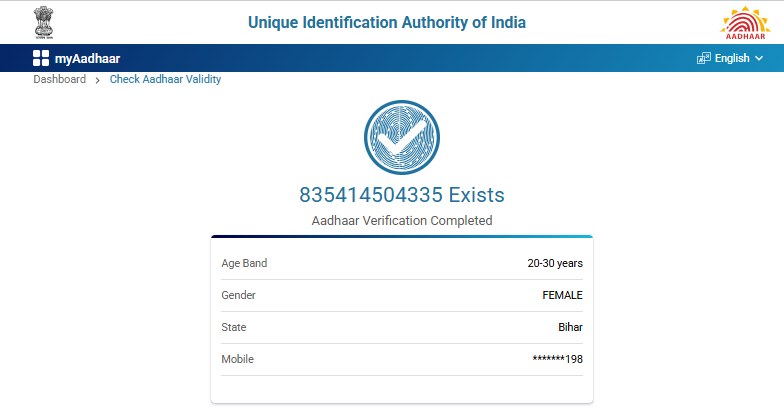Click the myAadhaar four-square grid icon
The image size is (784, 408).
pyautogui.click(x=41, y=58)
